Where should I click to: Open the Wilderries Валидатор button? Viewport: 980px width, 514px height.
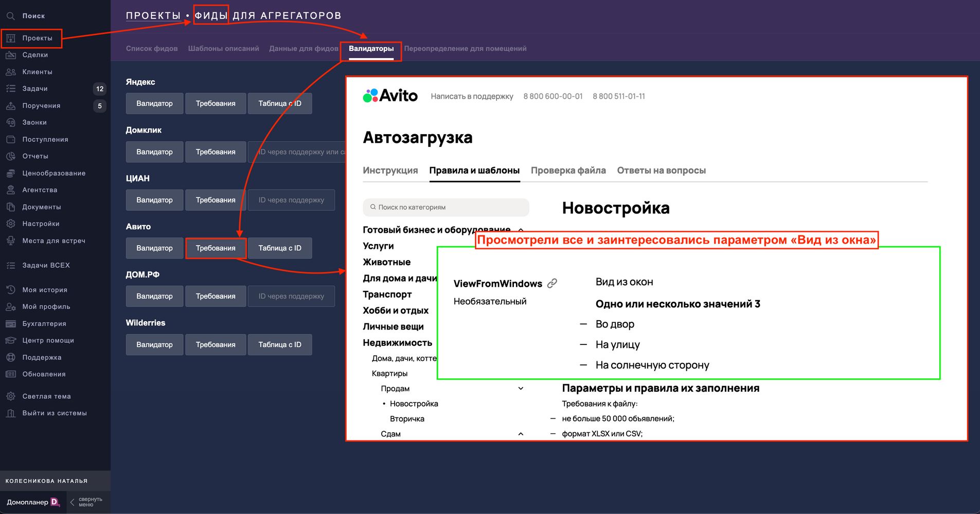[x=154, y=344]
